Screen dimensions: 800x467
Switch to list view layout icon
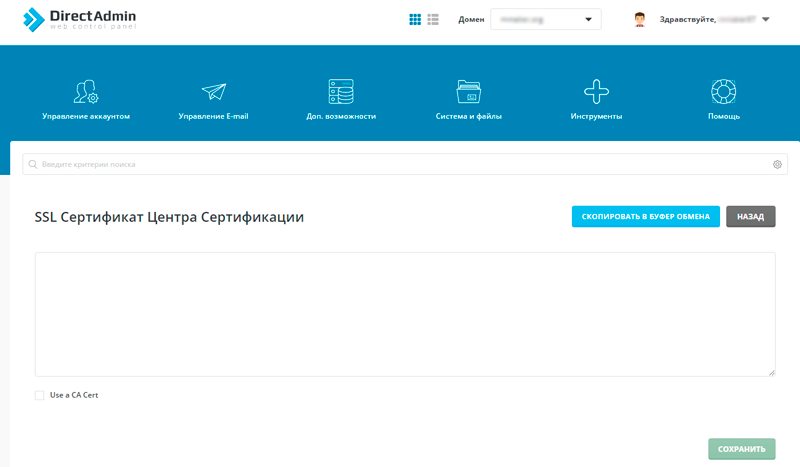pos(433,19)
